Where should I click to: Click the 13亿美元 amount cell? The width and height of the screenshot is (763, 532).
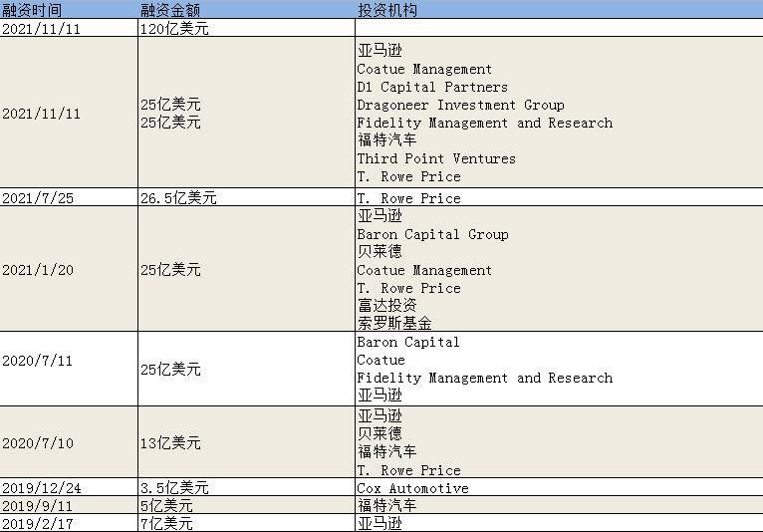pos(170,442)
